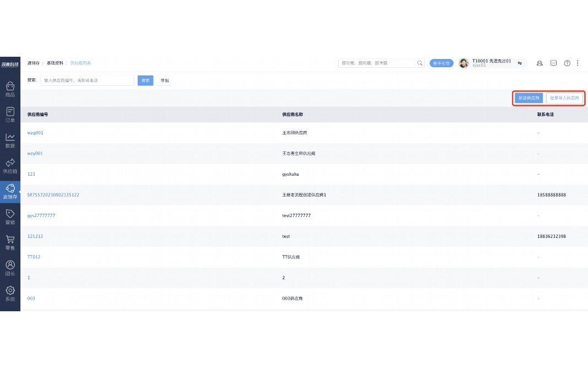588x368 pixels.
Task: Click phone number 18836232398
Action: (552, 236)
